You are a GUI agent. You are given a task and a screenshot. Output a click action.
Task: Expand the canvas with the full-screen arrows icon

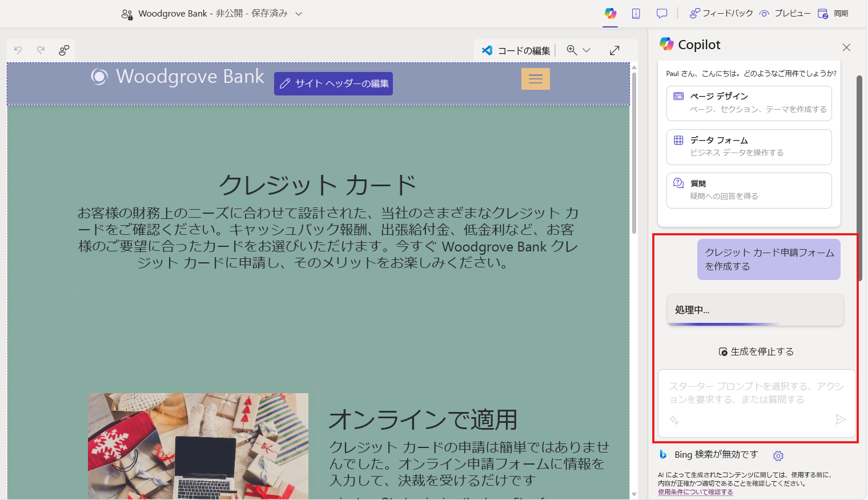614,50
